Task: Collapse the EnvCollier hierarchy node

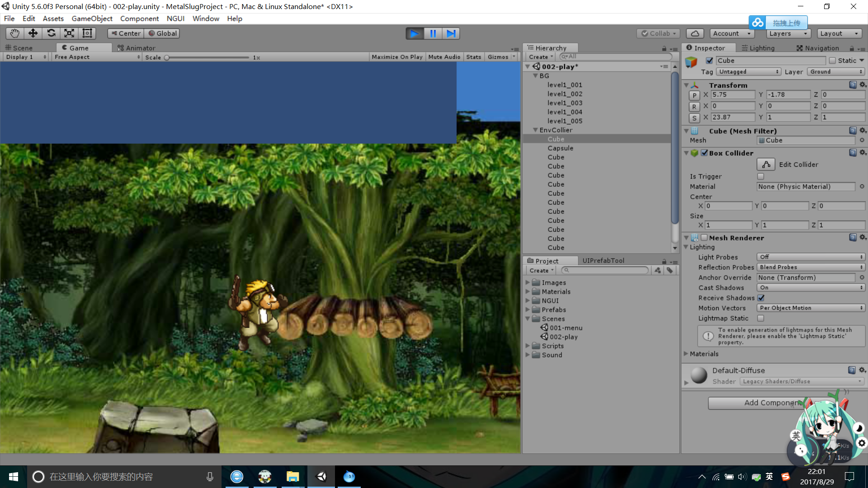Action: [x=535, y=130]
